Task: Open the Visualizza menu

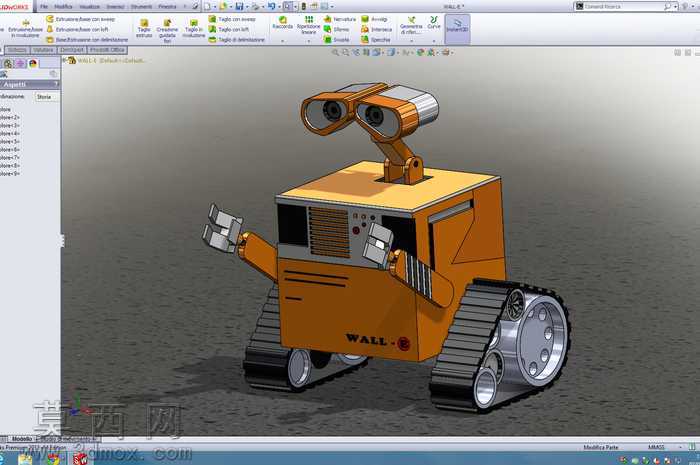Action: [x=89, y=7]
